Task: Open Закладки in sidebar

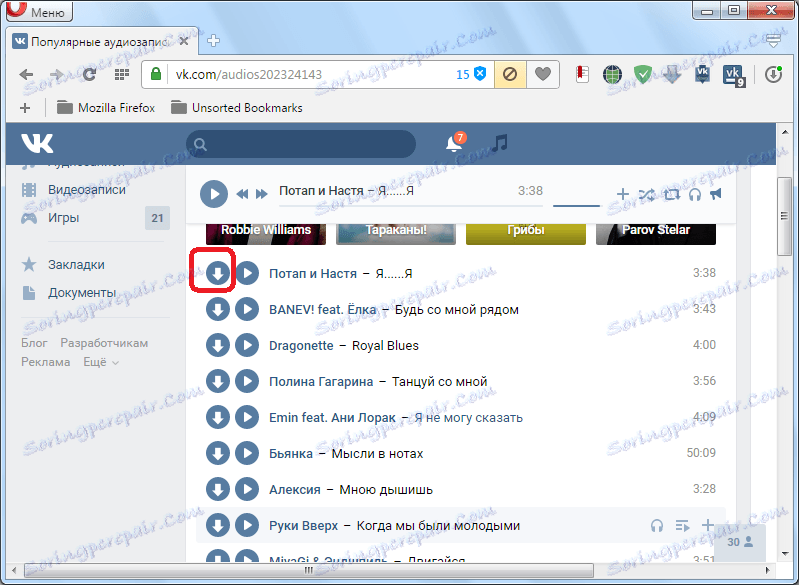Action: tap(76, 265)
